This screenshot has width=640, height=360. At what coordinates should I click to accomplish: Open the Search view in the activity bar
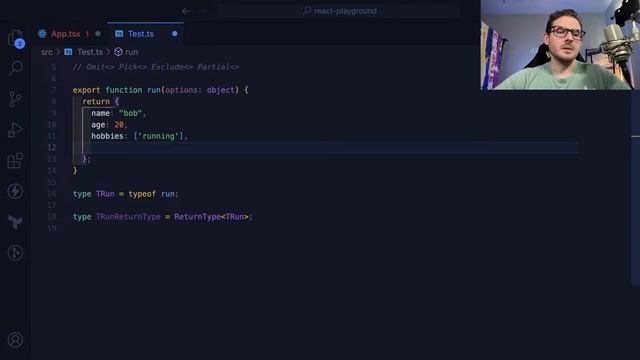pos(16,68)
